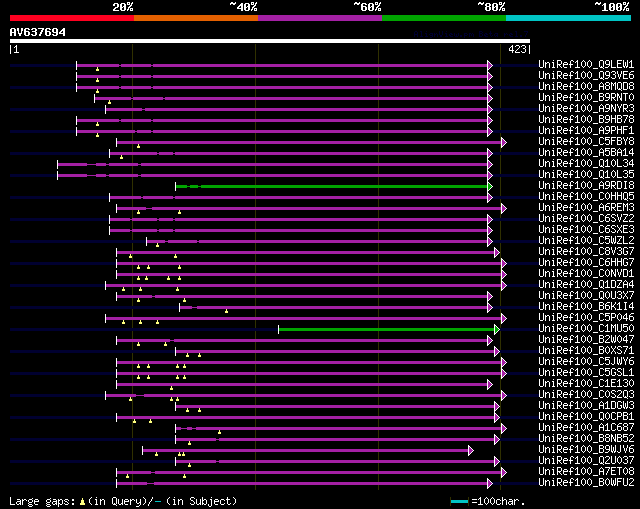Select the UniRef100_C5WZL2 label
The image size is (640, 509).
(x=586, y=241)
